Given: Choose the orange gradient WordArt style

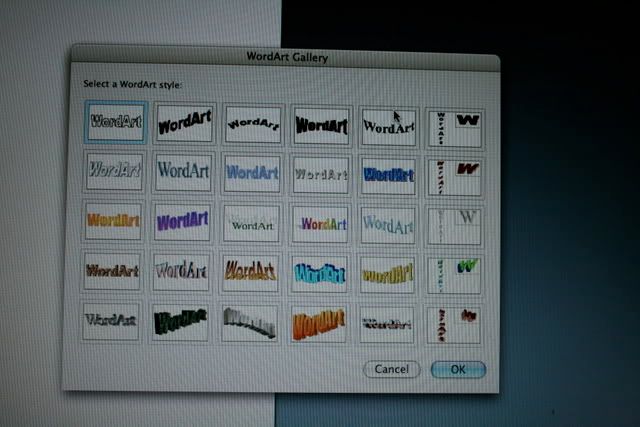Looking at the screenshot, I should (113, 221).
